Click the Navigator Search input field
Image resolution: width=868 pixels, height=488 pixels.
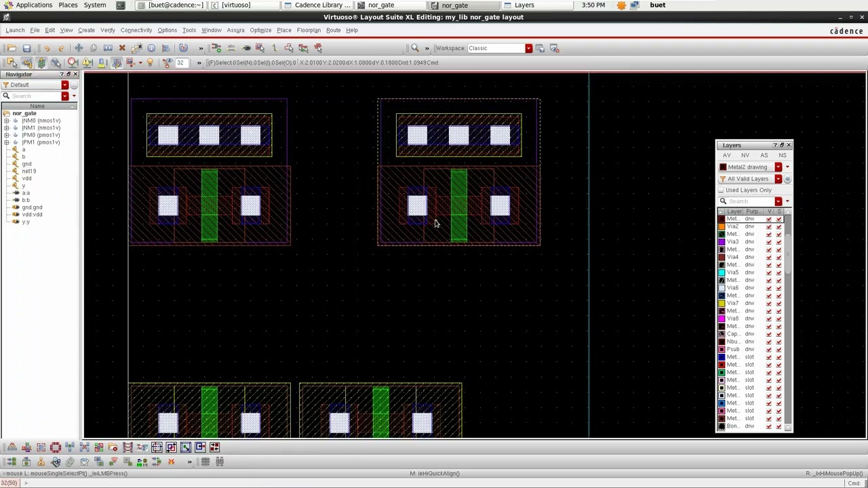coord(35,96)
